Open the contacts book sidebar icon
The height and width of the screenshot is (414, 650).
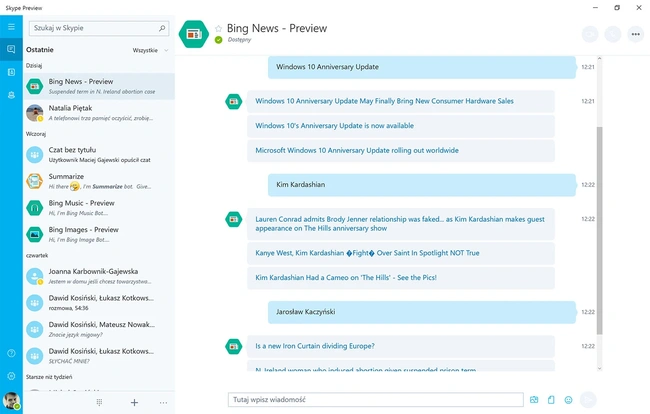click(11, 72)
